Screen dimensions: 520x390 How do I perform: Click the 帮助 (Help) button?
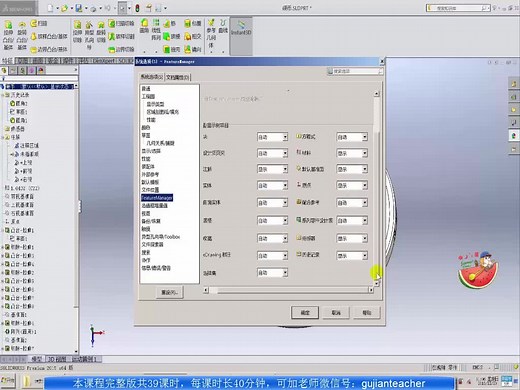coord(367,313)
